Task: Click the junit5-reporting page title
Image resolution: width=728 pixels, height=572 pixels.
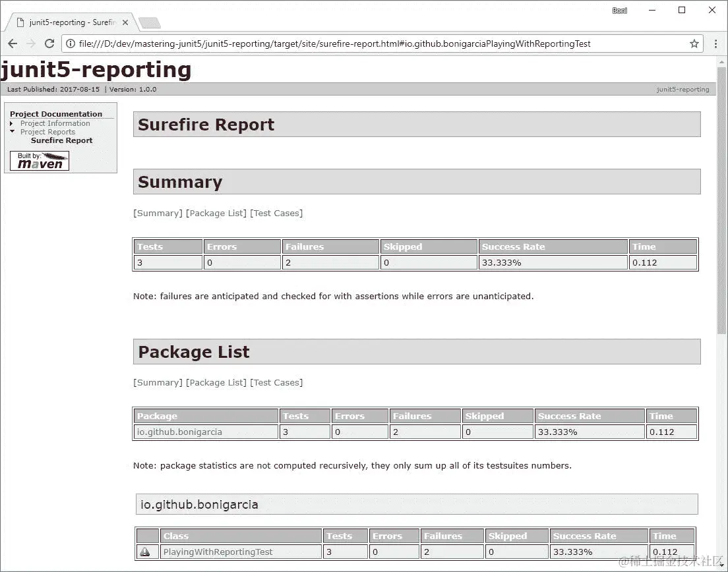Action: [x=96, y=70]
